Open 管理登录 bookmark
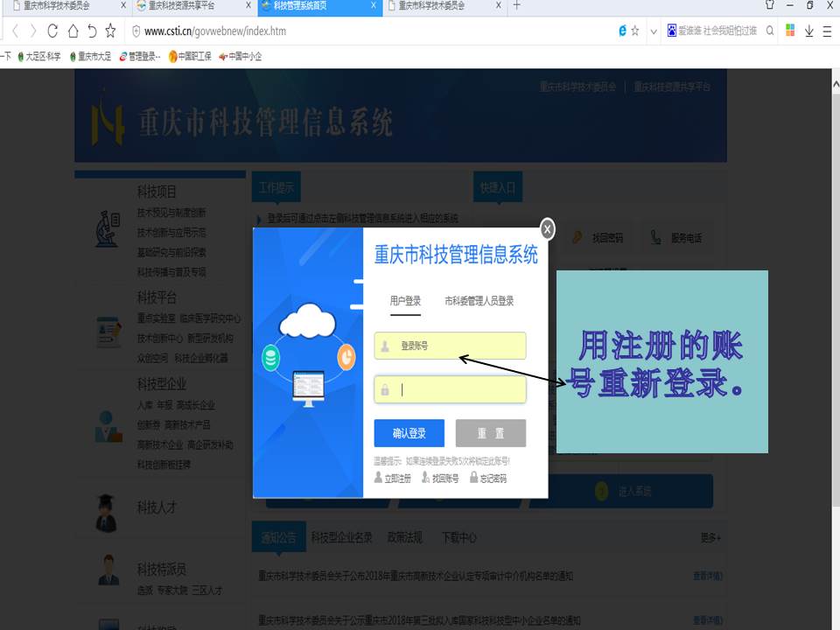The width and height of the screenshot is (840, 630). tap(140, 56)
